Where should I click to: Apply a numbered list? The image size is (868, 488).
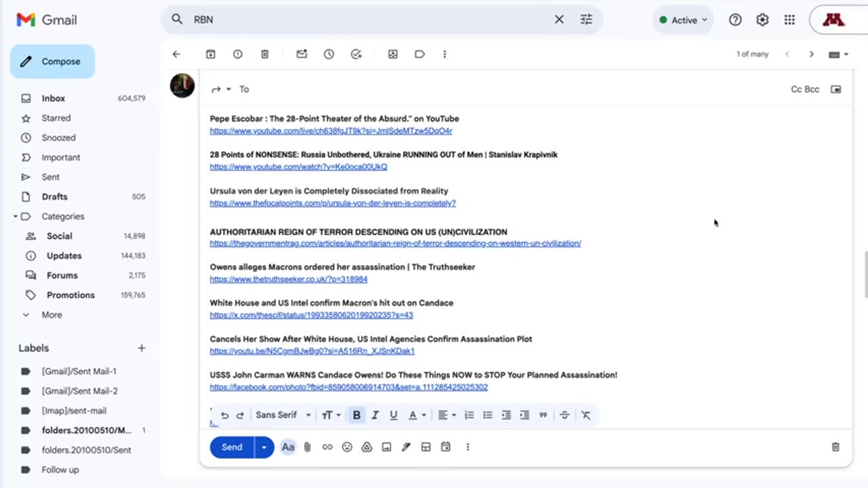point(469,415)
